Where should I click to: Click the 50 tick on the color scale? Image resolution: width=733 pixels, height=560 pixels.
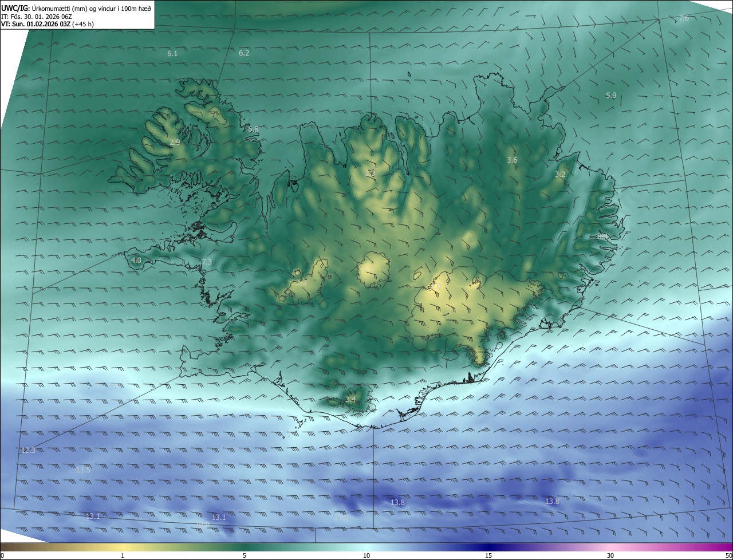(728, 555)
